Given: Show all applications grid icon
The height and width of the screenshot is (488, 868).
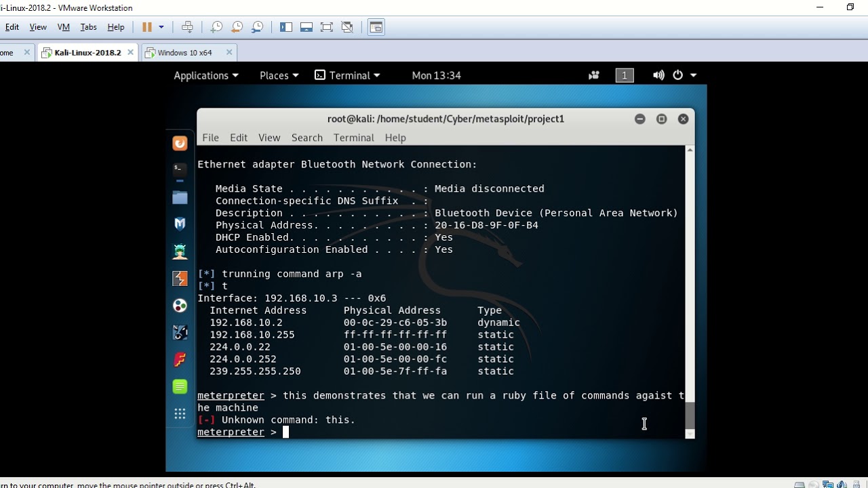Looking at the screenshot, I should coord(180,413).
